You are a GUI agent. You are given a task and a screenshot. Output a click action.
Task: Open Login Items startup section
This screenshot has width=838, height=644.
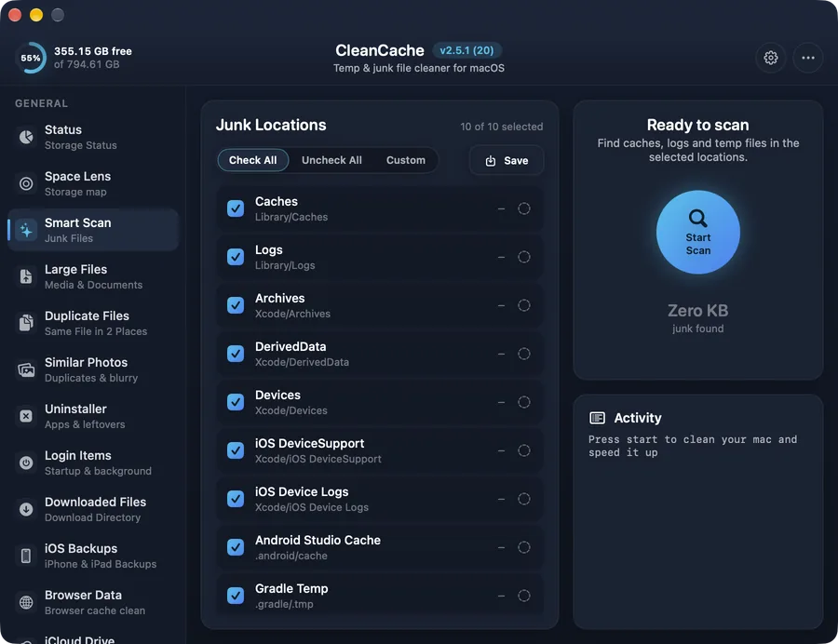tap(93, 463)
